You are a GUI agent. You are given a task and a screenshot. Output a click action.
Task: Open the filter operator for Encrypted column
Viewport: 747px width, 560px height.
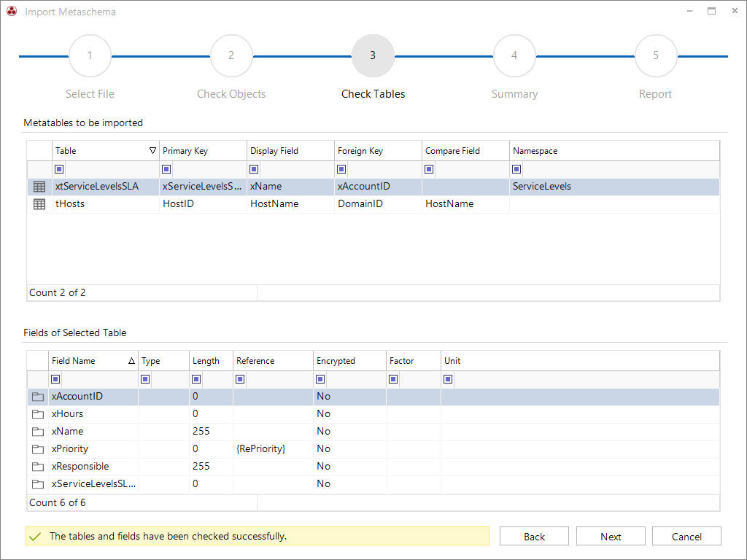[x=320, y=379]
